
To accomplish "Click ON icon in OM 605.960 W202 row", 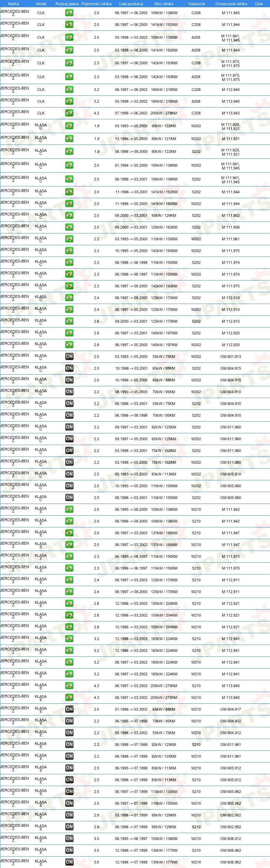I will (69, 486).
